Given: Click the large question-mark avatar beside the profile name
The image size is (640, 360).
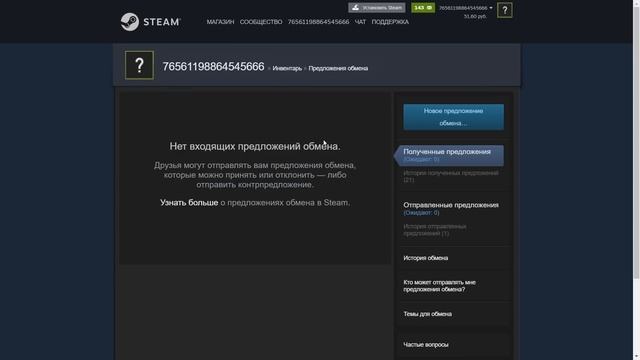Looking at the screenshot, I should 139,65.
